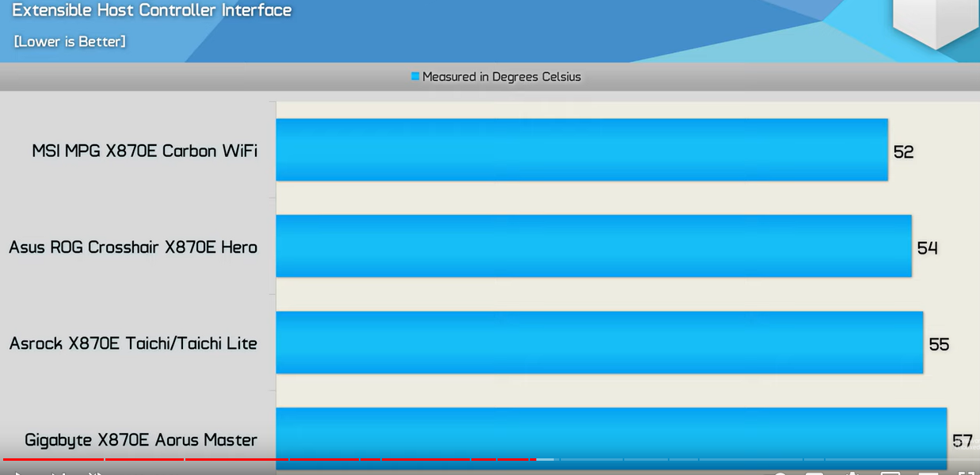Click the "Extensible Host Controller Interface" chart title
The height and width of the screenshot is (475, 980).
pyautogui.click(x=152, y=11)
